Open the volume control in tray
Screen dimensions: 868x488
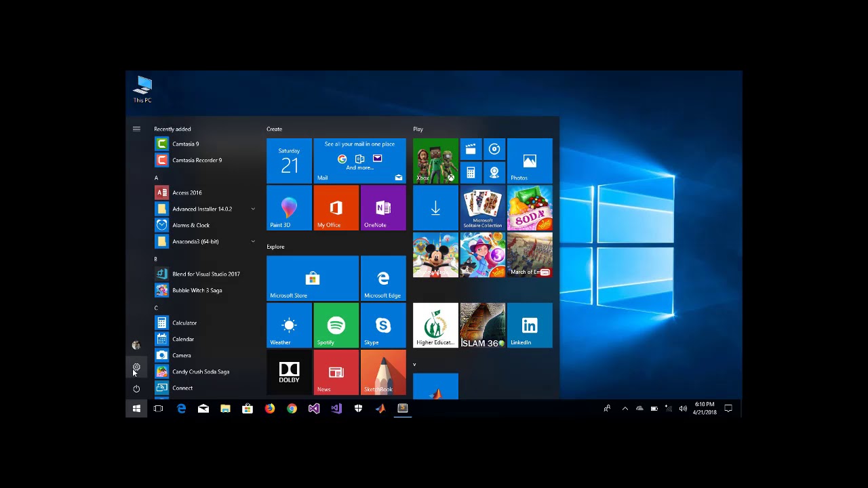click(x=683, y=409)
